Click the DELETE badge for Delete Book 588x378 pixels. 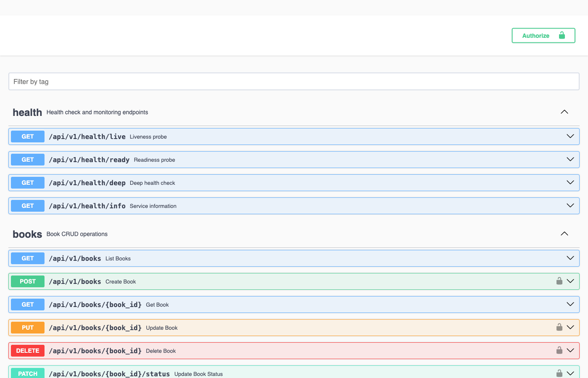27,350
